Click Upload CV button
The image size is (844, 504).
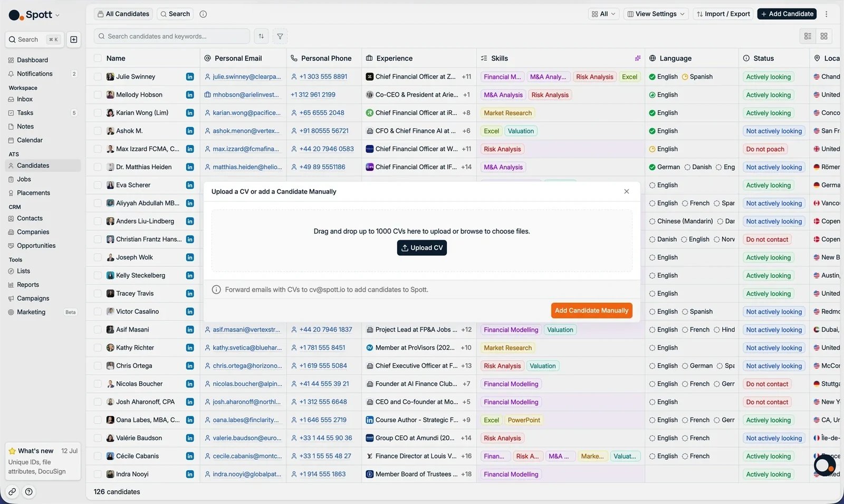(422, 248)
